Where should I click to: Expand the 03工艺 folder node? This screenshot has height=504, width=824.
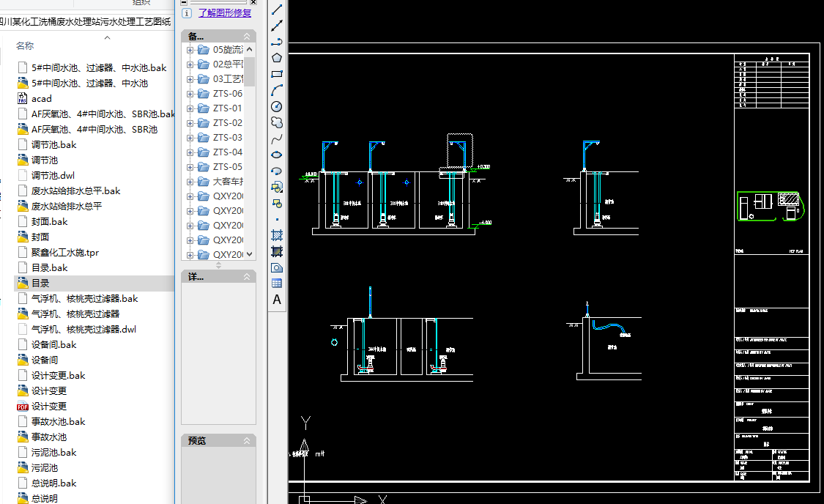[190, 79]
